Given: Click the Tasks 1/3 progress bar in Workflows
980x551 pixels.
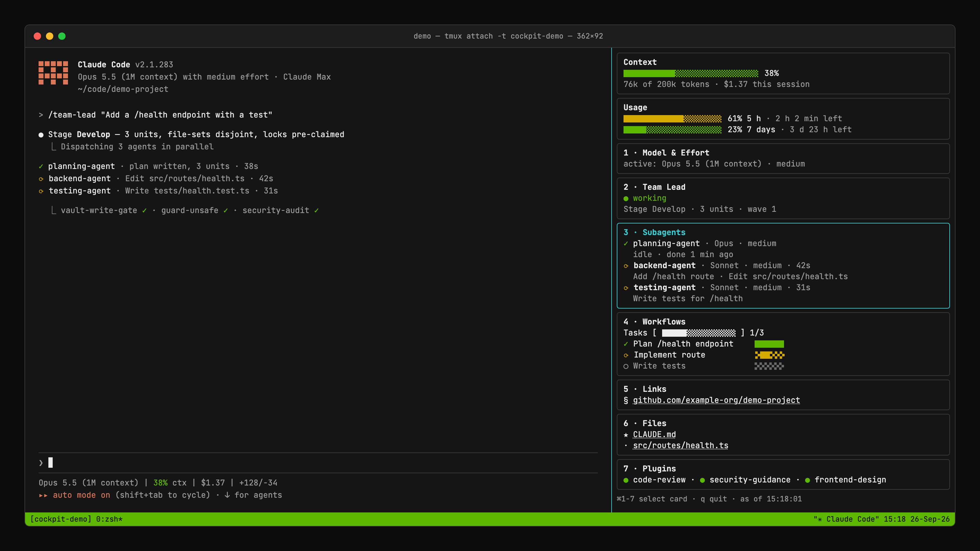Looking at the screenshot, I should (699, 333).
